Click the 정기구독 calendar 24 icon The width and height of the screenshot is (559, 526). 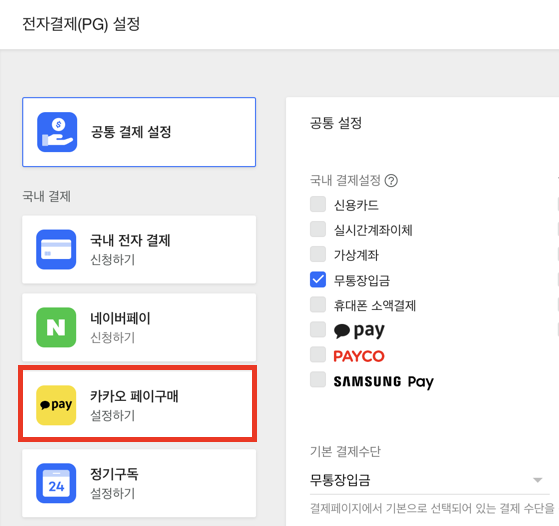pyautogui.click(x=56, y=483)
